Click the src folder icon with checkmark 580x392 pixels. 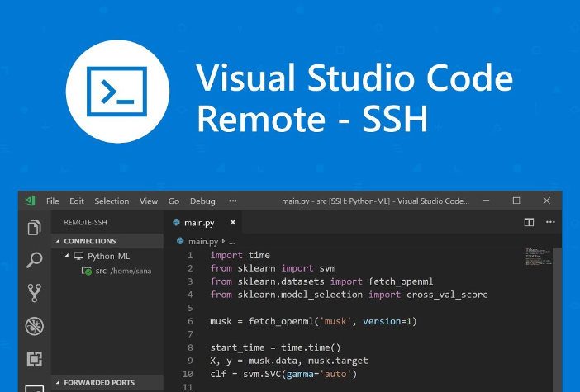(87, 271)
